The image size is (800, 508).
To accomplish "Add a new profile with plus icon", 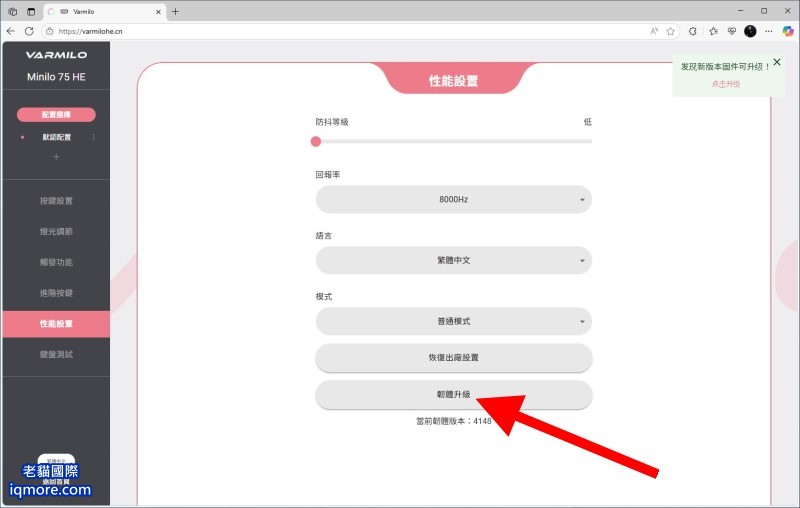I will pos(56,157).
